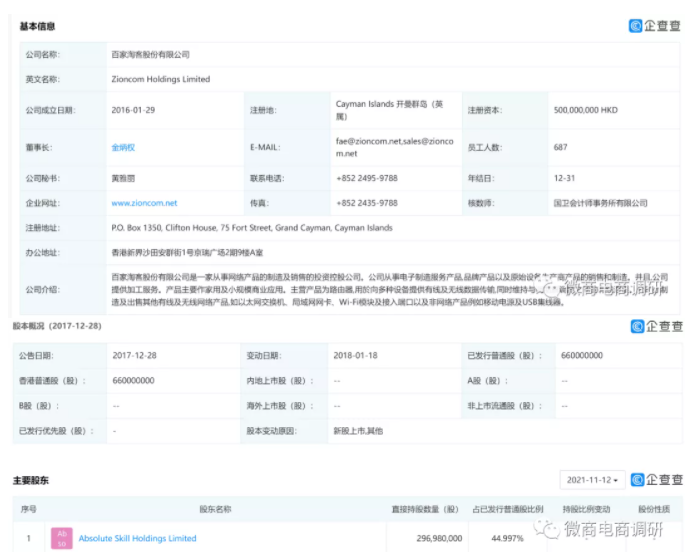Click the pink 'Ab so' shareholder avatar
This screenshot has width=696, height=552.
62,538
